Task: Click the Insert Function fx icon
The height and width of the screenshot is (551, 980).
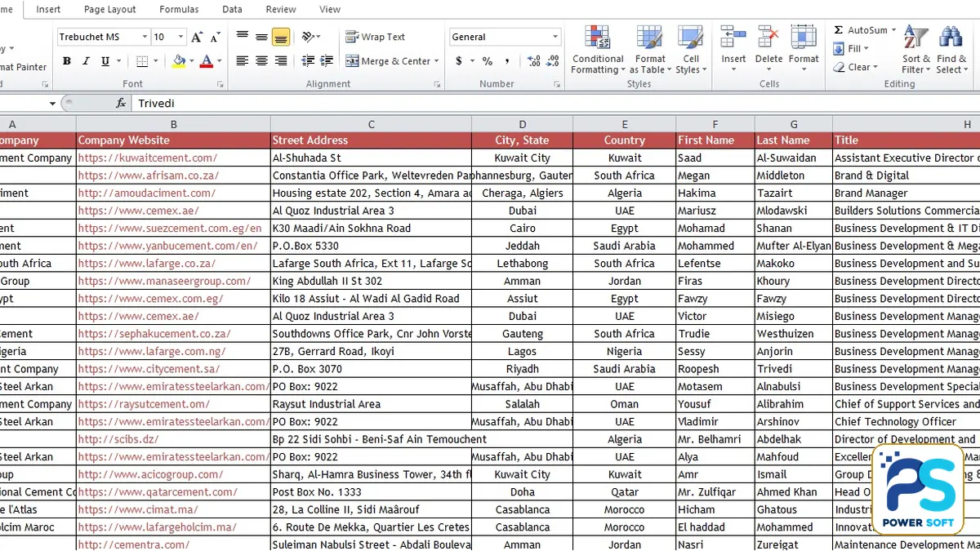Action: (x=121, y=104)
